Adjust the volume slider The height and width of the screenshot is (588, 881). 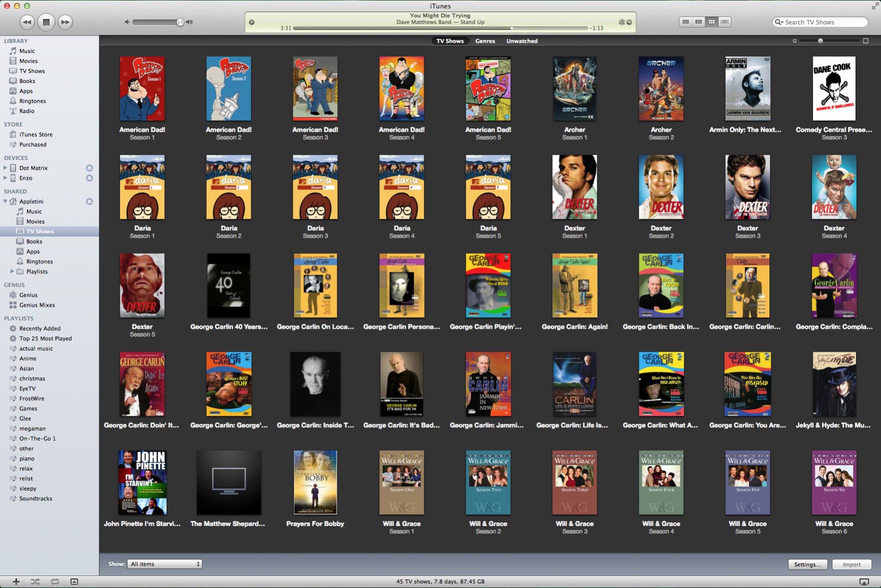pos(158,22)
